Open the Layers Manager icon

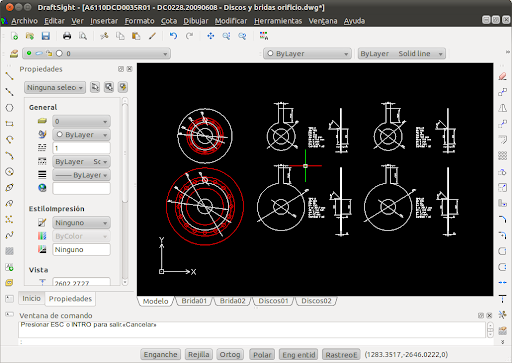click(14, 53)
